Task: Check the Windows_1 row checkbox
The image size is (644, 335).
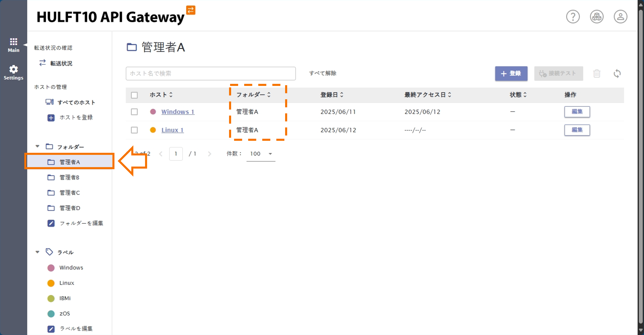Action: pyautogui.click(x=134, y=112)
